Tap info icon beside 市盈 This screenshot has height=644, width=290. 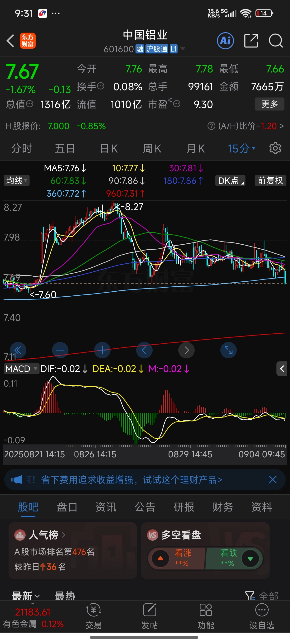coord(177,104)
